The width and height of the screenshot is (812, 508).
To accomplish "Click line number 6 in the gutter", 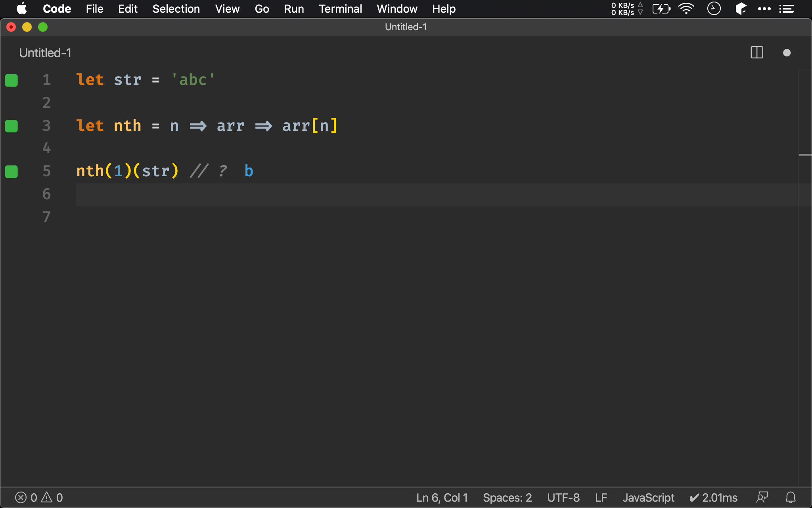I will click(x=46, y=194).
